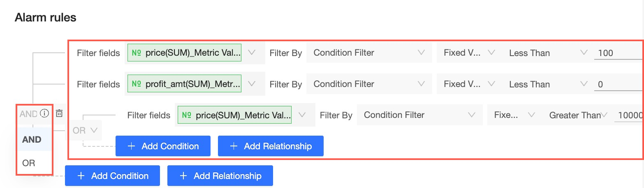Image resolution: width=644 pixels, height=188 pixels.
Task: Click the plus icon on the bottom Add Condition button
Action: tap(81, 176)
